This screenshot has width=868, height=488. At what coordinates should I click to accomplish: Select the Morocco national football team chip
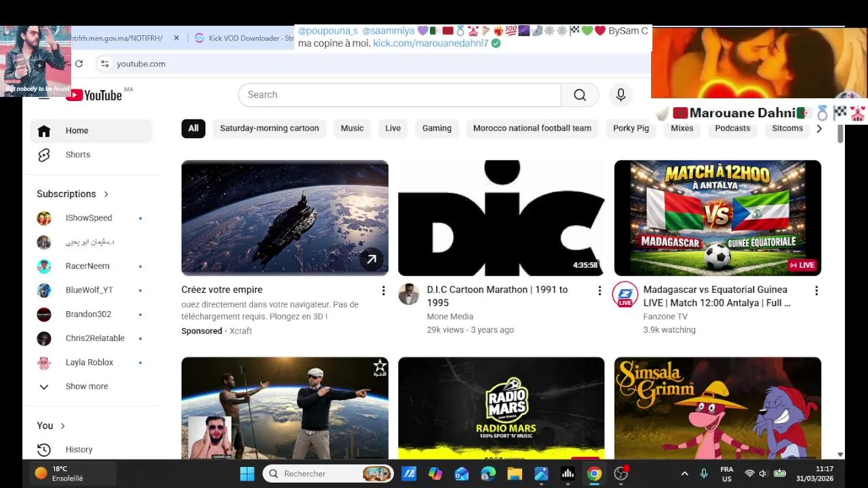click(532, 129)
